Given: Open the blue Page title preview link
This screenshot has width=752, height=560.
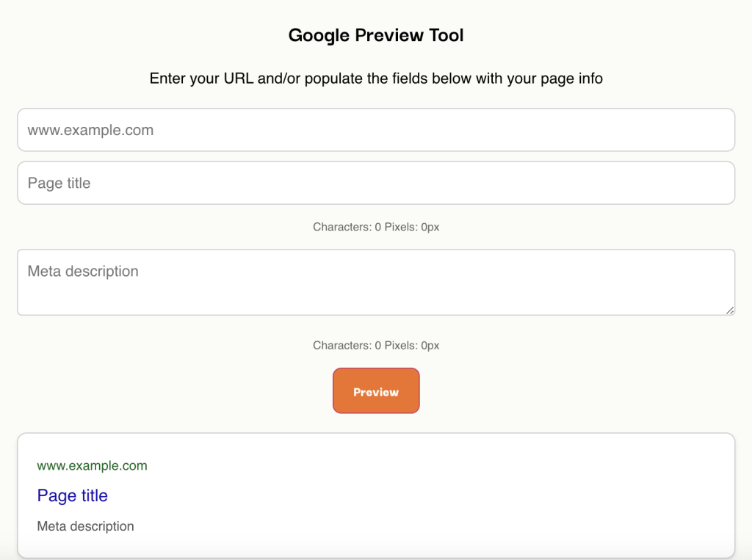Looking at the screenshot, I should click(x=72, y=495).
